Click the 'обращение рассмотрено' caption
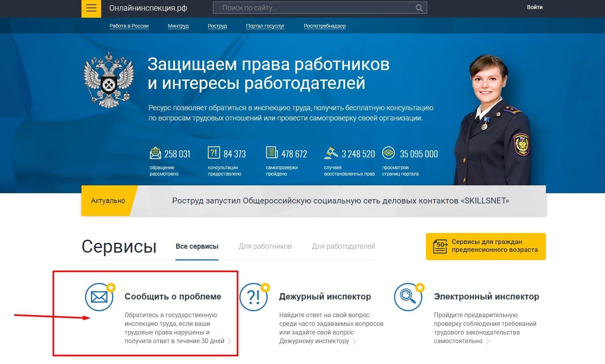605x364 pixels. [164, 171]
